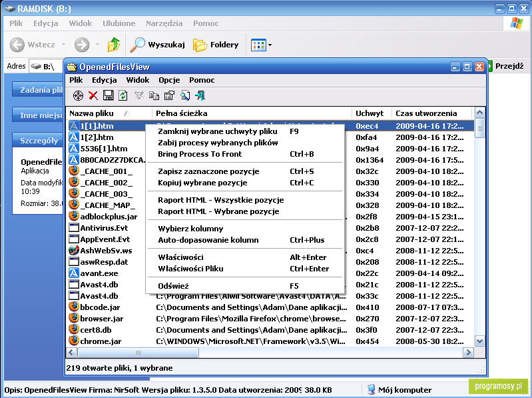
Task: Select the _CACHE_001_ file row
Action: tap(270, 171)
